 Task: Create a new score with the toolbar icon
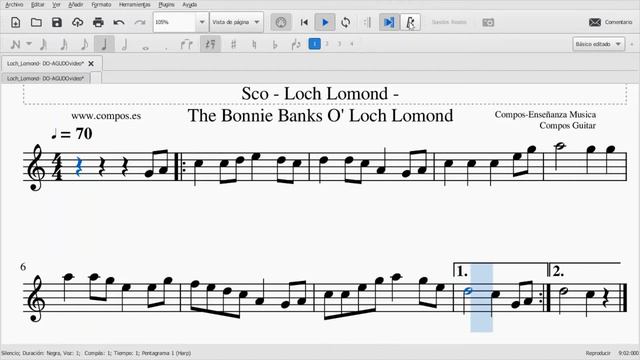pyautogui.click(x=16, y=22)
